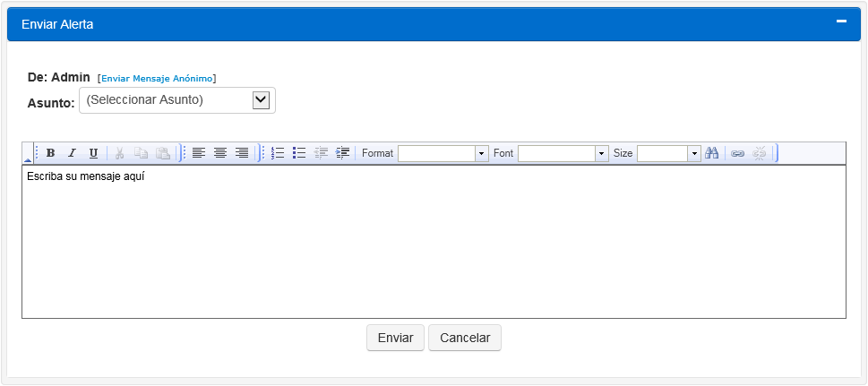Toggle underline formatting in the toolbar
868x386 pixels.
point(93,153)
